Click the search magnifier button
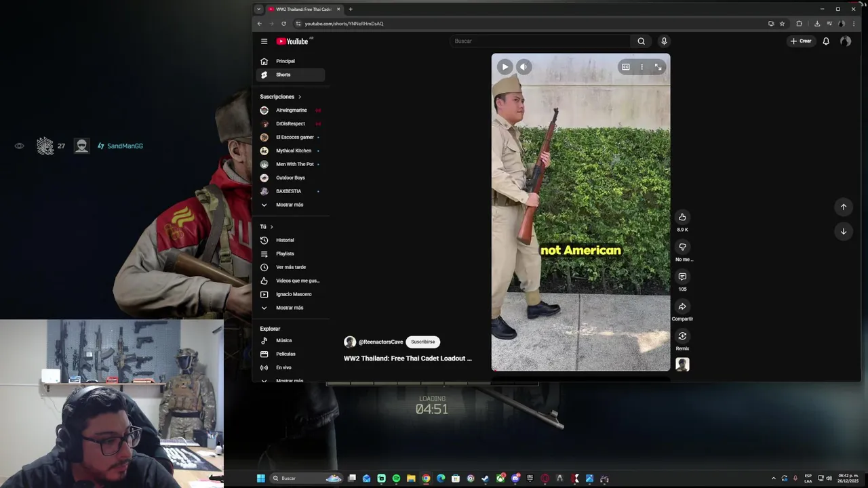 coord(641,41)
